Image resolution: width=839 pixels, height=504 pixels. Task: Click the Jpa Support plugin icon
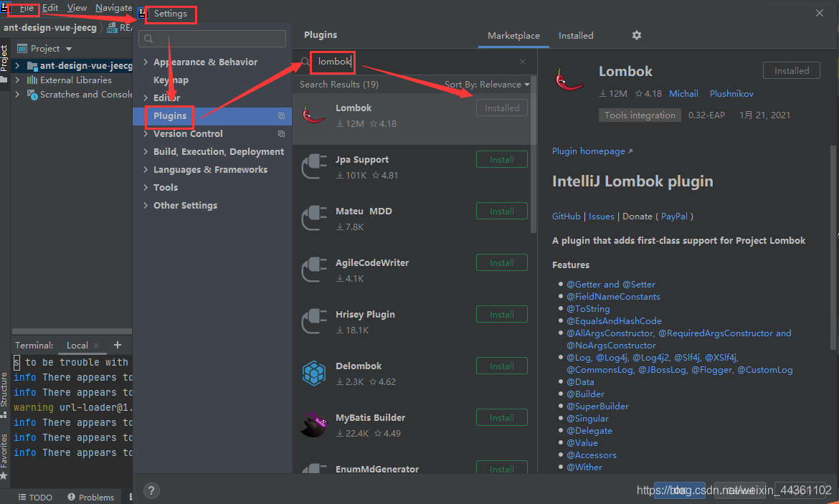tap(313, 166)
